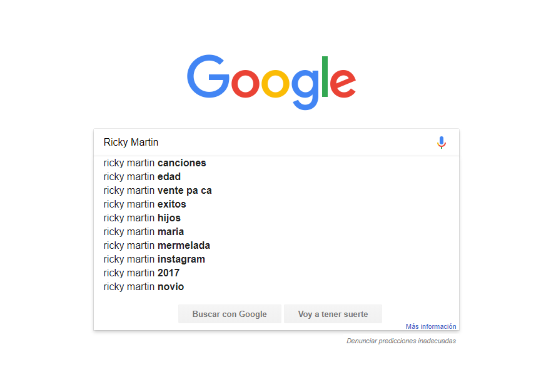
Task: Choose the "ricky martin instagram" suggestion
Action: (x=154, y=259)
